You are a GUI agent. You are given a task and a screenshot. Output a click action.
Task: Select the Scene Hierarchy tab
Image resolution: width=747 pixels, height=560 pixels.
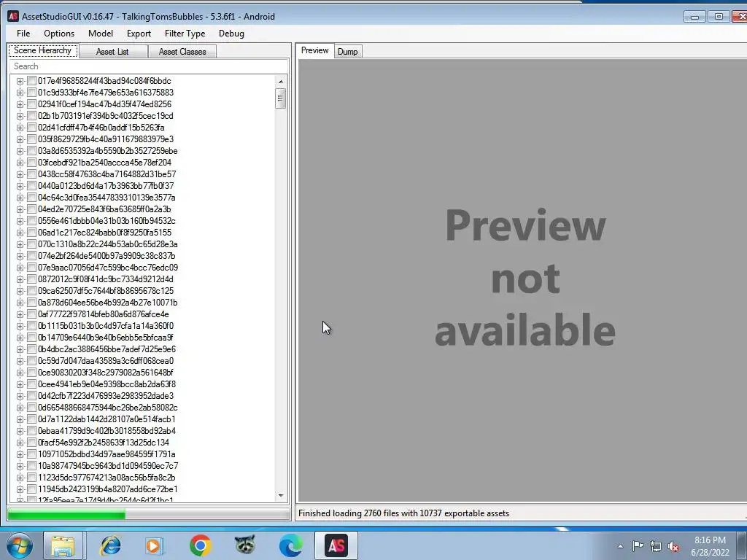tap(42, 50)
